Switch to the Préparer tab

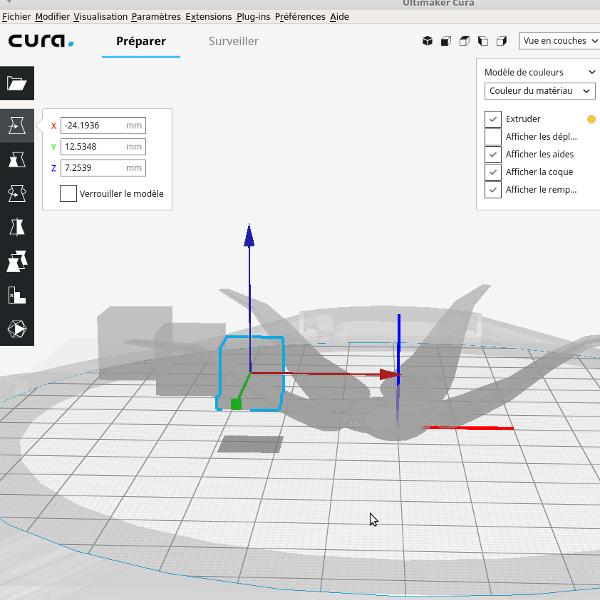141,41
